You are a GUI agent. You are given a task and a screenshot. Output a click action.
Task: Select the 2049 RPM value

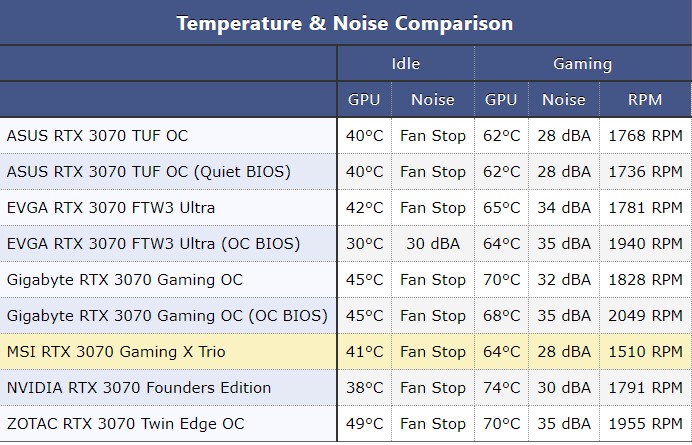[x=645, y=316]
